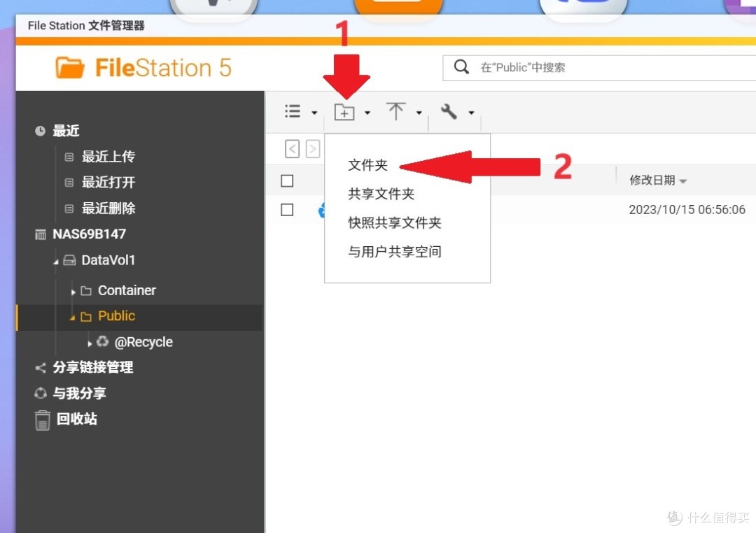Choose 共享文件夹 from the menu
Screen dimensions: 756x533
(381, 194)
